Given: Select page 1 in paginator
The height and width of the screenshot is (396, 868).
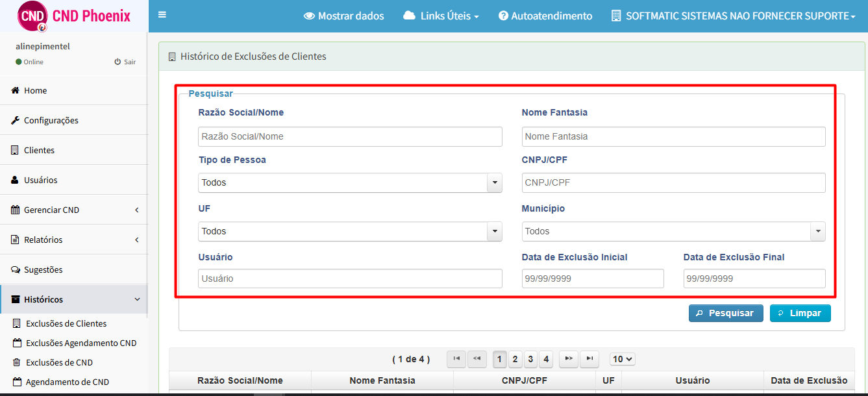Looking at the screenshot, I should point(500,359).
